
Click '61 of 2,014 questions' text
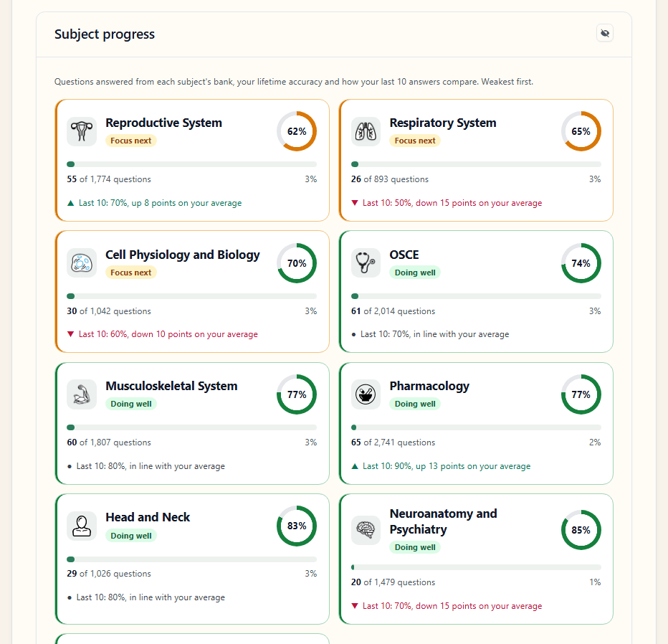[x=393, y=311]
